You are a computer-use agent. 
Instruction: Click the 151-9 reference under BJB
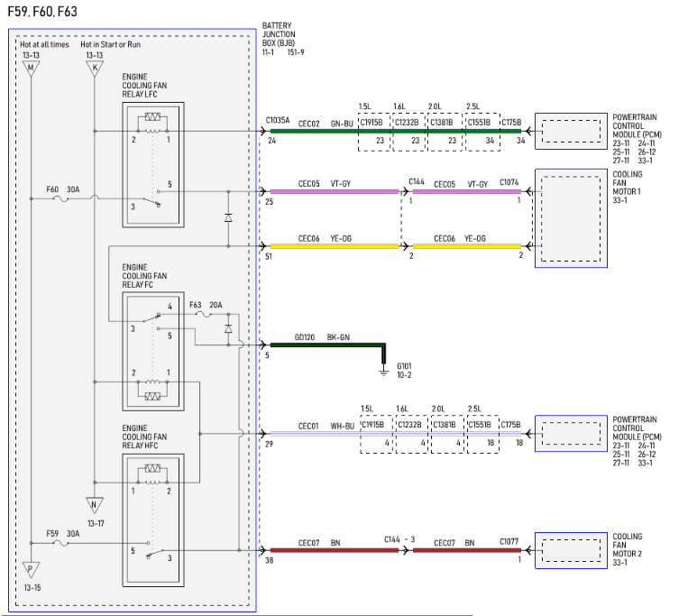(x=296, y=52)
